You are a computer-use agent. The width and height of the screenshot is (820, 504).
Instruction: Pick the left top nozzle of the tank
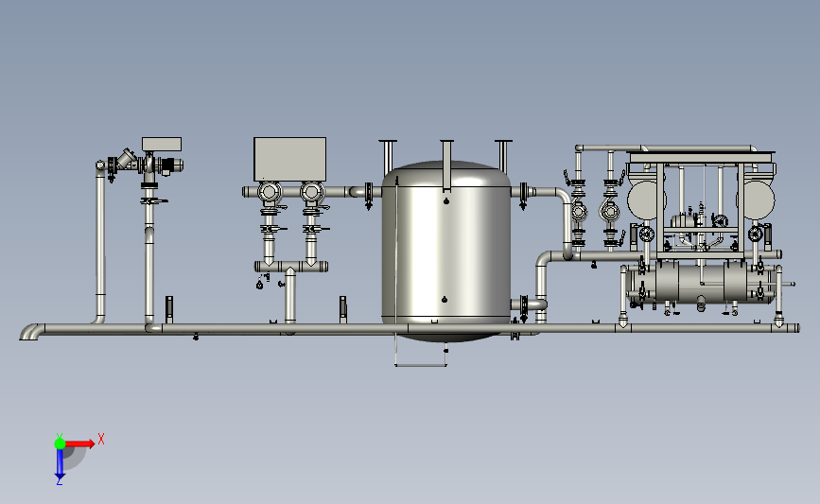click(388, 156)
